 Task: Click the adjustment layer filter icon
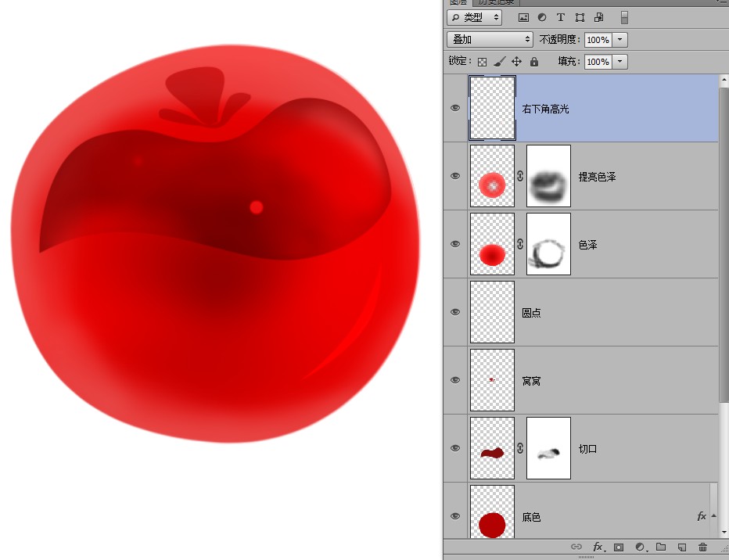542,18
